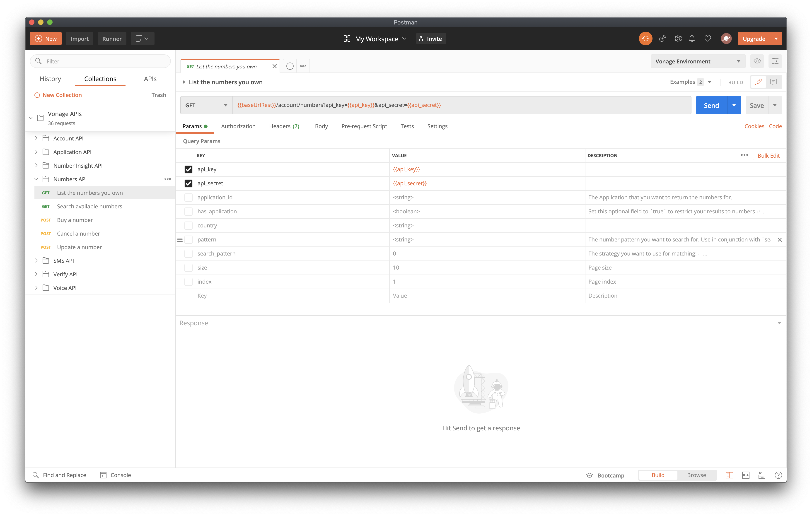The image size is (812, 516).
Task: Open Numbers API folder options dots
Action: 168,179
